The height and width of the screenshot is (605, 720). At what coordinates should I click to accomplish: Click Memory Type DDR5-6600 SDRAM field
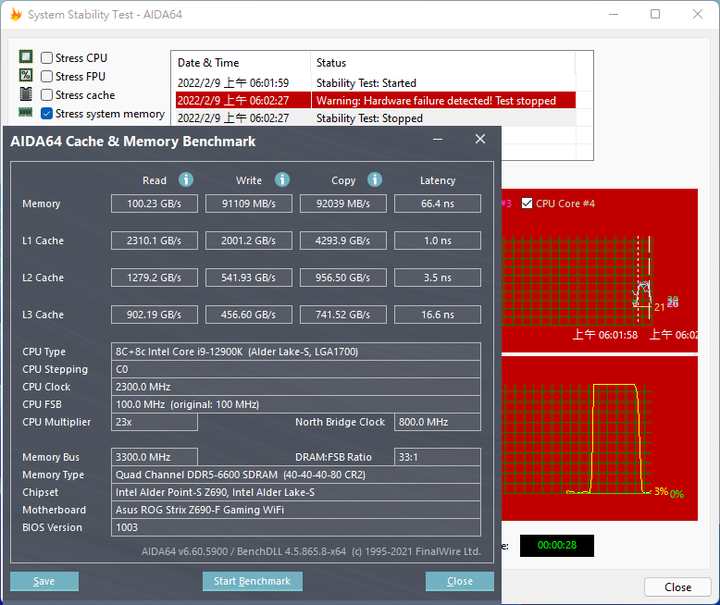[296, 475]
